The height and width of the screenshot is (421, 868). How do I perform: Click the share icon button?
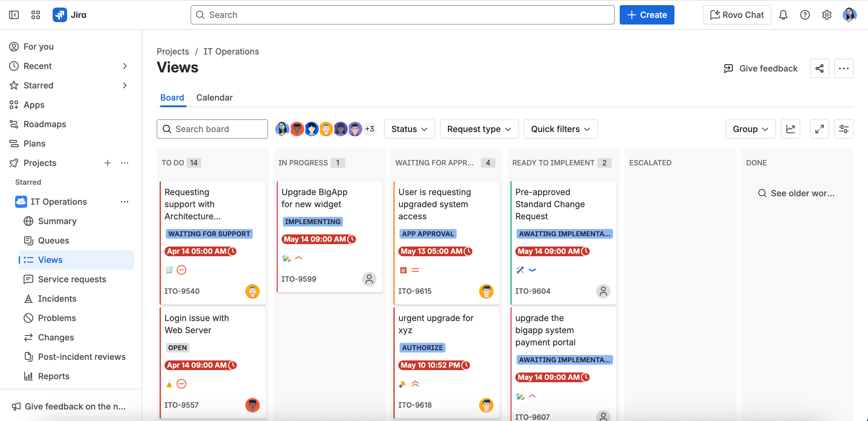tap(819, 68)
